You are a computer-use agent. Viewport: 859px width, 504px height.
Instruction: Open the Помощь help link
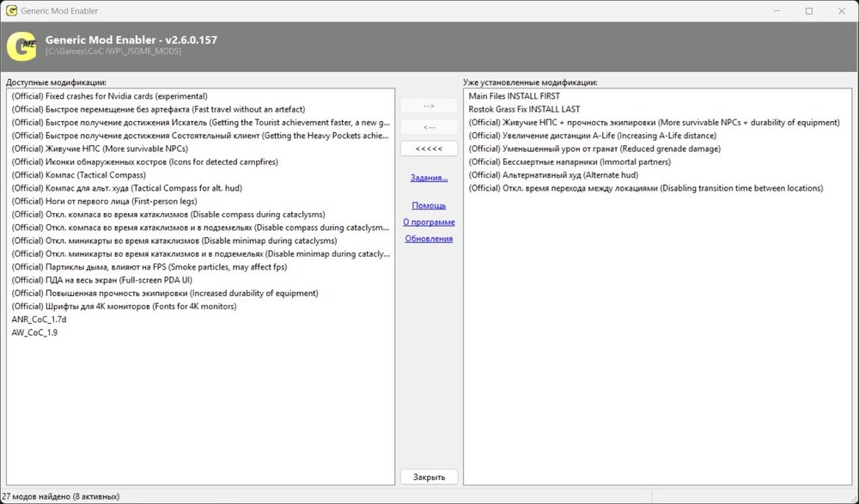tap(429, 205)
